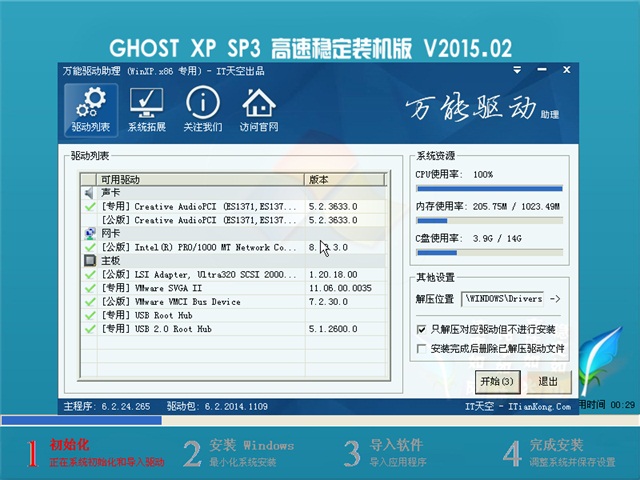Select the LSI Adapter Ultra320 SCSI row

(x=198, y=274)
